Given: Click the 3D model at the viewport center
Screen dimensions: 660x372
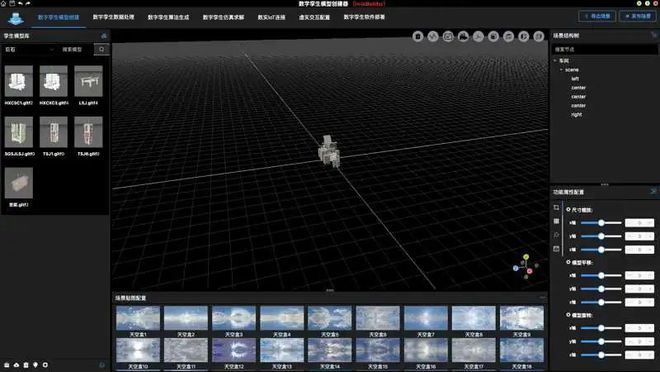Looking at the screenshot, I should (329, 151).
